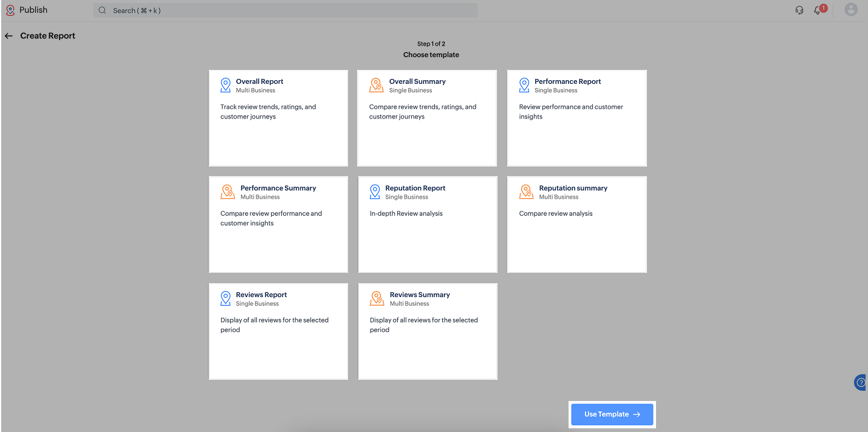This screenshot has height=432, width=868.
Task: Click the Performance Summary orange pin icon
Action: (227, 192)
